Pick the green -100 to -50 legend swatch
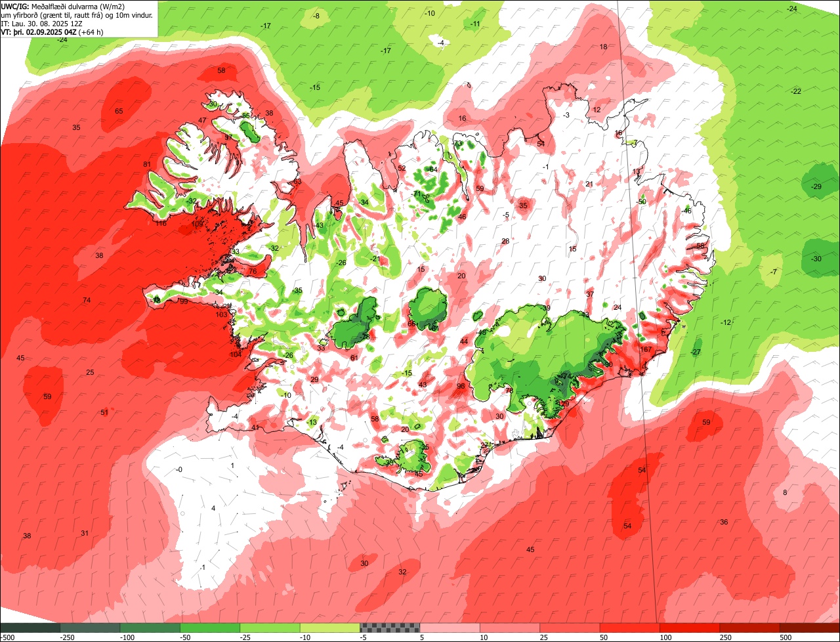Viewport: 840px width, 642px height. coord(150,627)
